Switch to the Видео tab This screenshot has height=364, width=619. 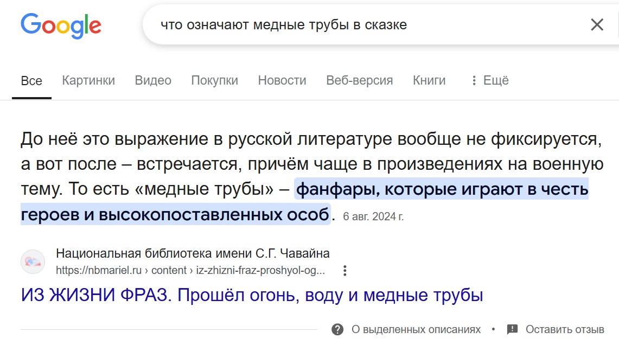click(153, 80)
